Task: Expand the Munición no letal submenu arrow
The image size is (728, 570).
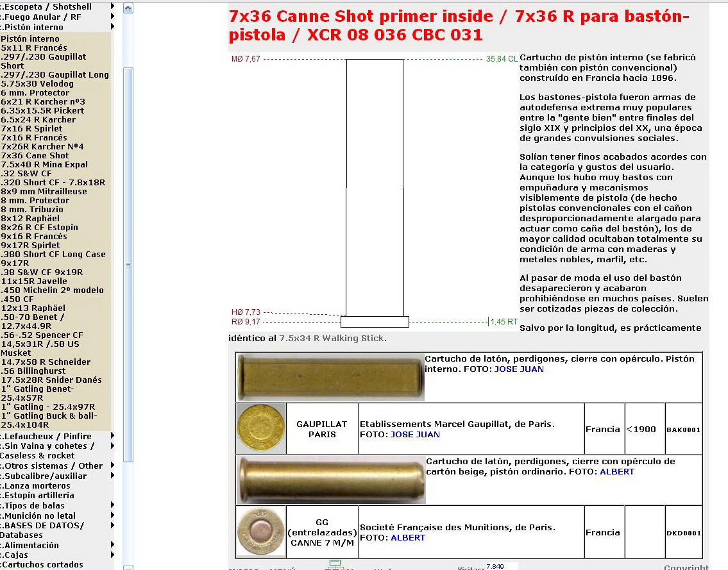Action: [x=112, y=516]
